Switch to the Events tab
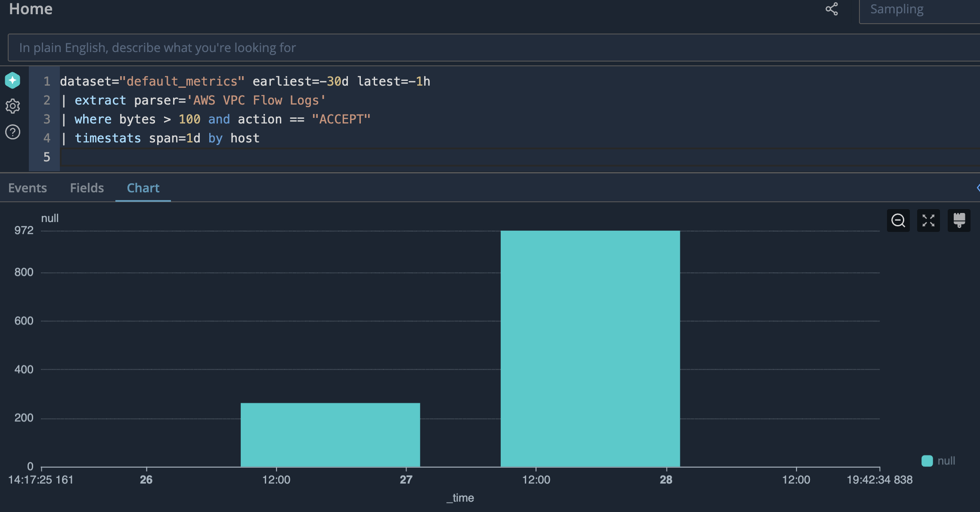Viewport: 980px width, 512px height. point(28,188)
